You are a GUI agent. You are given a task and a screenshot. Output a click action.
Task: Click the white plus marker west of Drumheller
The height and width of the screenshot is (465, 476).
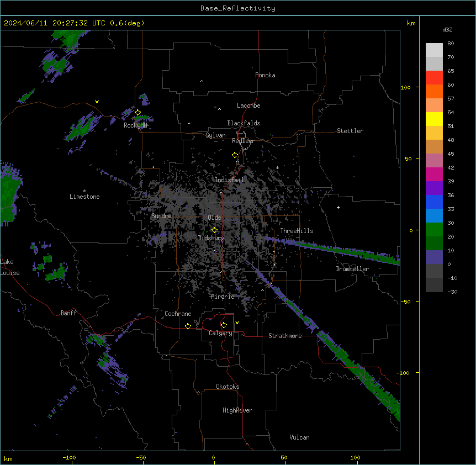(338, 207)
